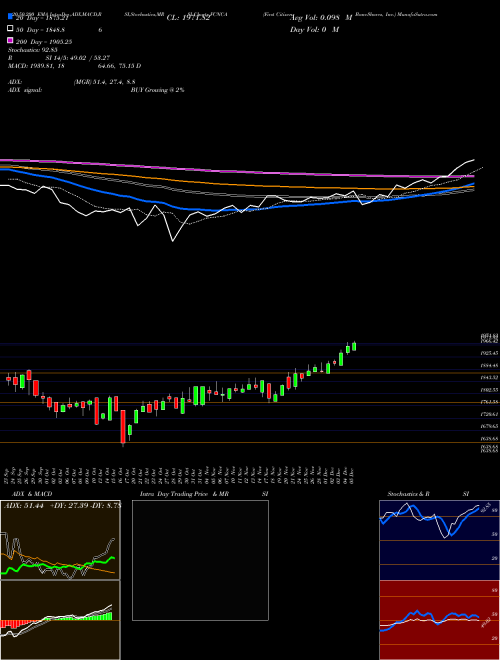The height and width of the screenshot is (660, 500).
Task: Click the Day Vol 0 M label
Action: pyautogui.click(x=314, y=30)
